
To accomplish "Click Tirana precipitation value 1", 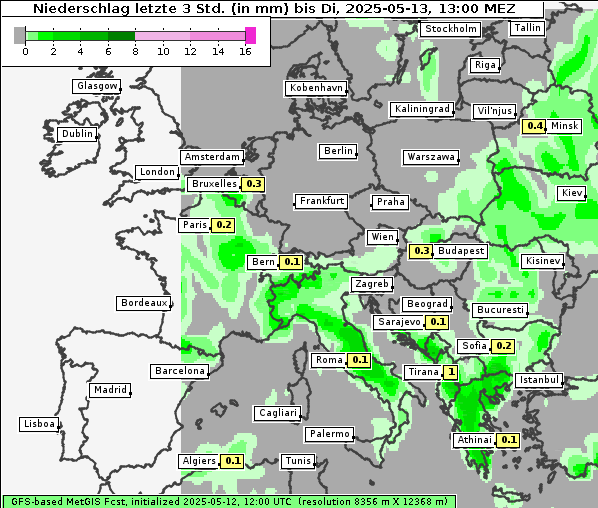I will [450, 372].
